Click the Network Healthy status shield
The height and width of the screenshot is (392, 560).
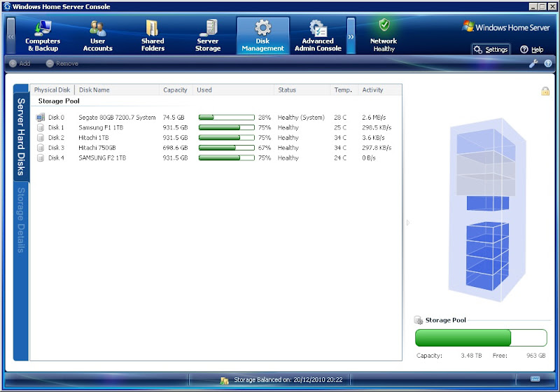pos(384,25)
